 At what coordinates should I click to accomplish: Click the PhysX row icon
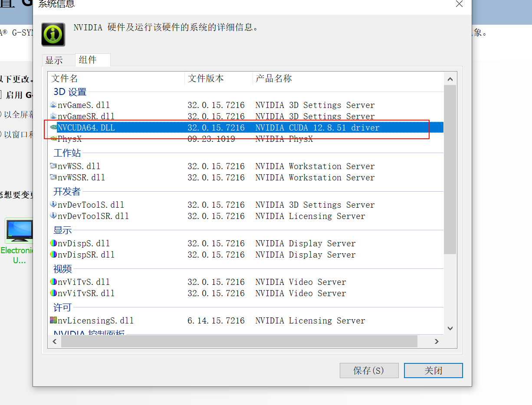53,139
